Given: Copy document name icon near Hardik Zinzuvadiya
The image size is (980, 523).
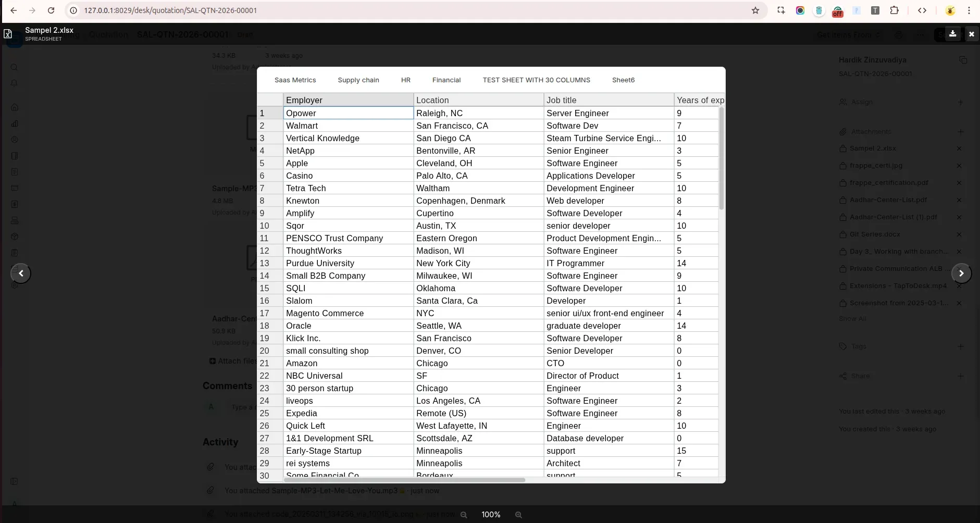Looking at the screenshot, I should tap(963, 60).
